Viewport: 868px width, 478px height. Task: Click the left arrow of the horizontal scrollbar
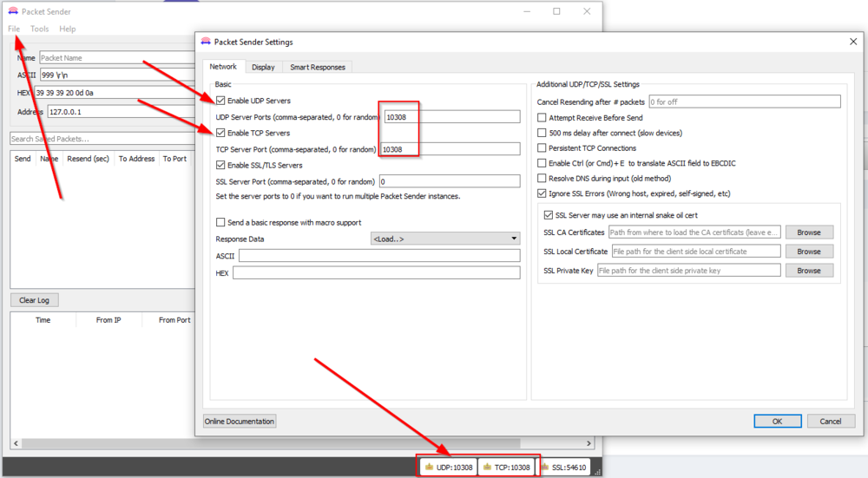click(x=16, y=443)
